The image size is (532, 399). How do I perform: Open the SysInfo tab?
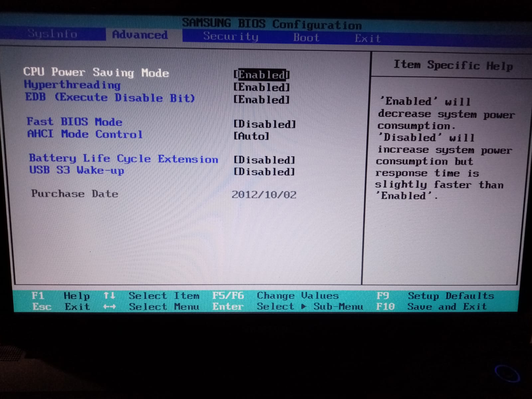coord(52,34)
